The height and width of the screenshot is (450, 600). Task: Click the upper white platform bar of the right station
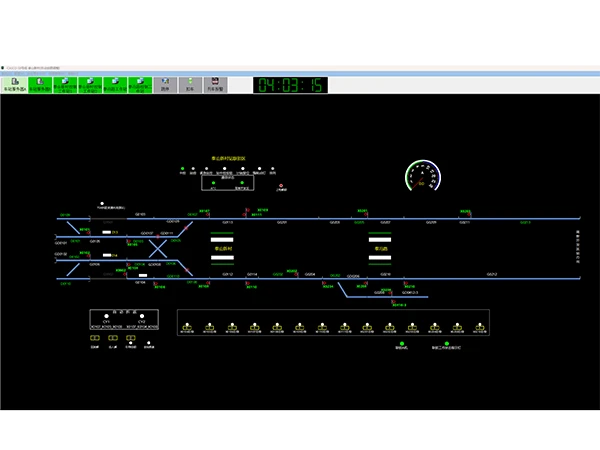click(382, 239)
